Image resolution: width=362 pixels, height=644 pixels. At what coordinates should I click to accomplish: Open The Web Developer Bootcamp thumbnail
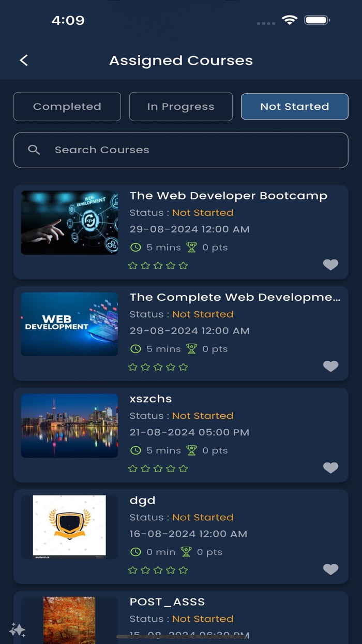pos(69,223)
